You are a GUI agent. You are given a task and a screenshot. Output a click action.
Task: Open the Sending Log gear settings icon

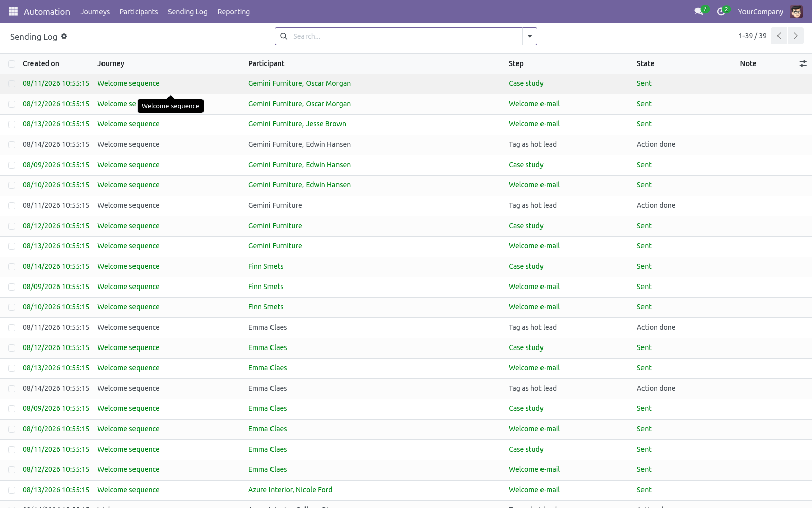(x=64, y=36)
